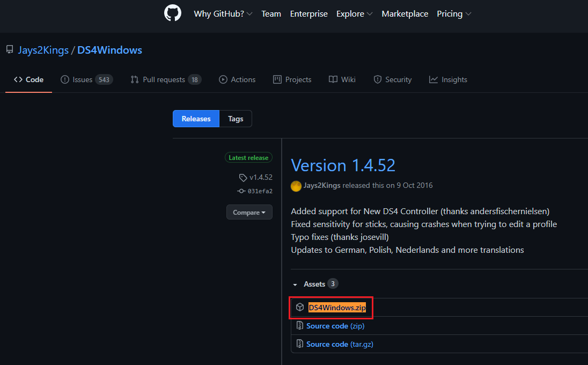Viewport: 588px width, 365px height.
Task: Click the text mentioning andersfischernielsen
Action: (x=420, y=211)
